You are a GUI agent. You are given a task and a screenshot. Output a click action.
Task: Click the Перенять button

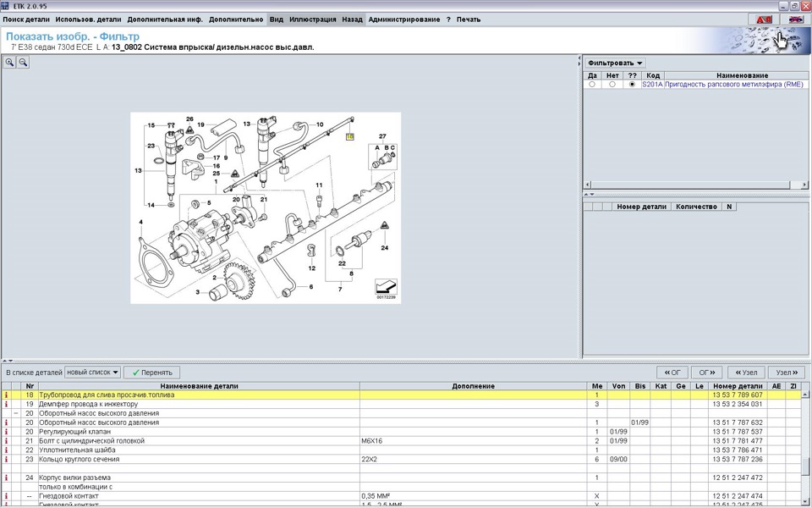click(x=152, y=373)
